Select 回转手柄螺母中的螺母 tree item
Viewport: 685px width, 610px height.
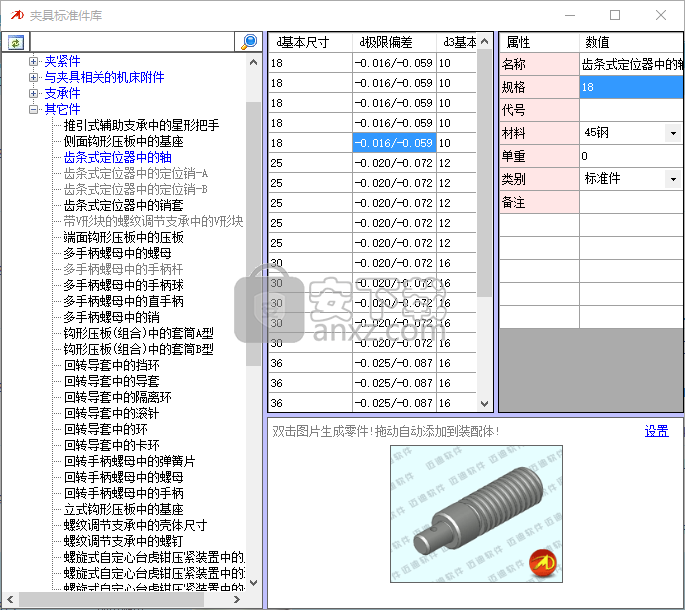click(123, 477)
